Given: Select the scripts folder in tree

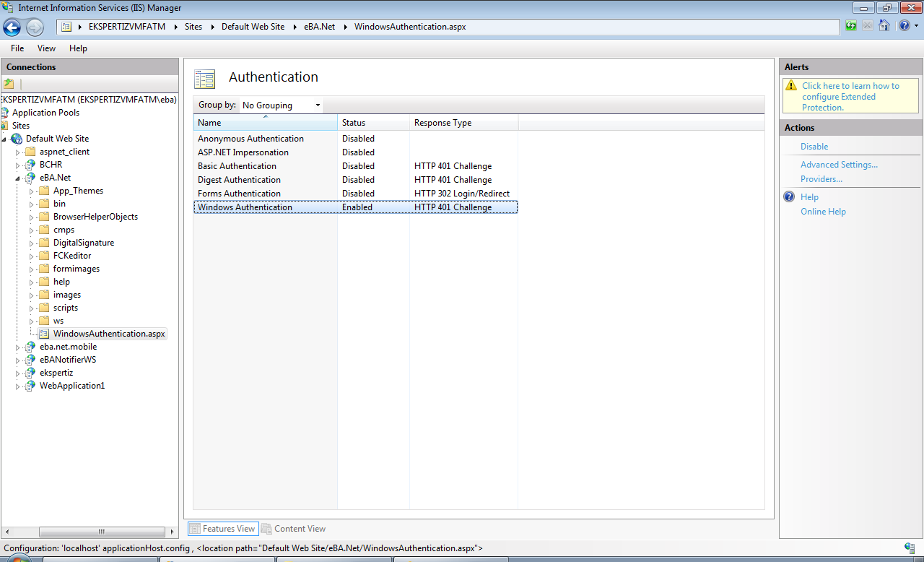Looking at the screenshot, I should click(66, 308).
